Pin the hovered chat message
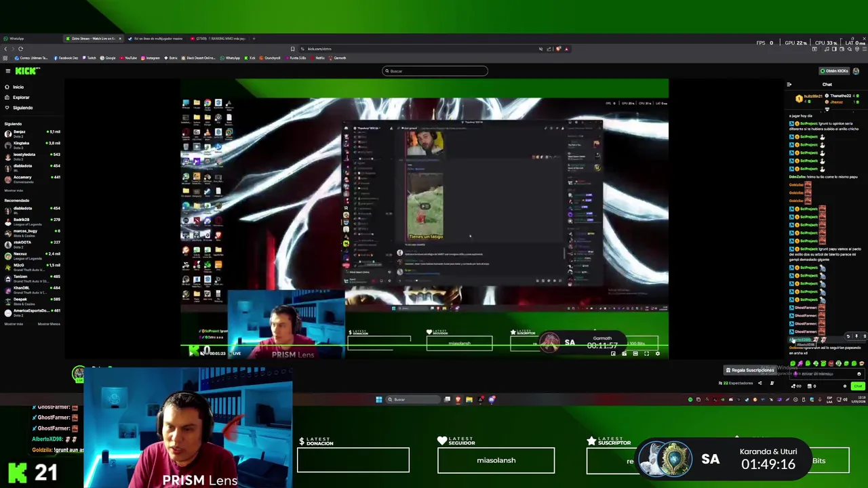Image resolution: width=868 pixels, height=488 pixels. point(856,336)
